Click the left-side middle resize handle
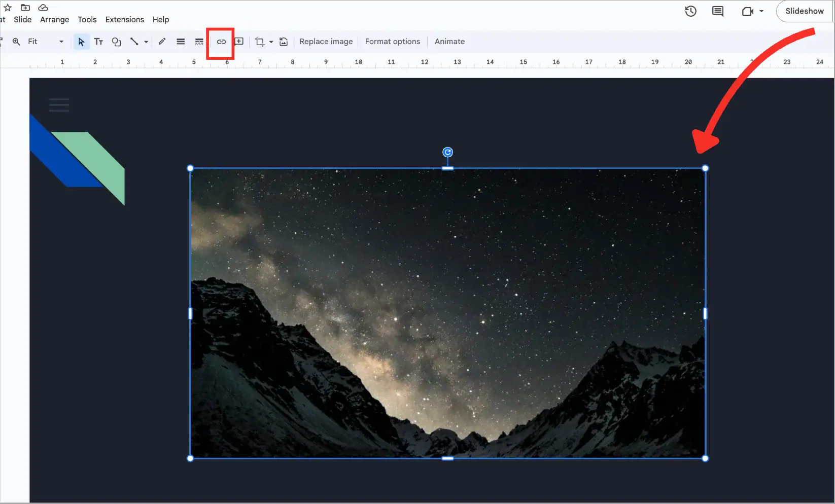835x504 pixels. (190, 313)
